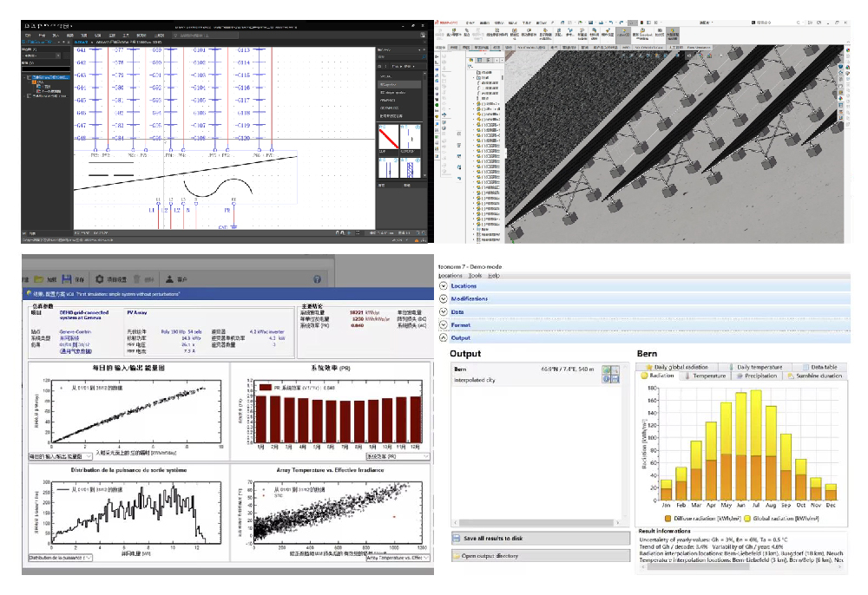Screen dimensions: 868x595
Task: Open project settings gear icon in PVsyst
Action: coord(101,279)
